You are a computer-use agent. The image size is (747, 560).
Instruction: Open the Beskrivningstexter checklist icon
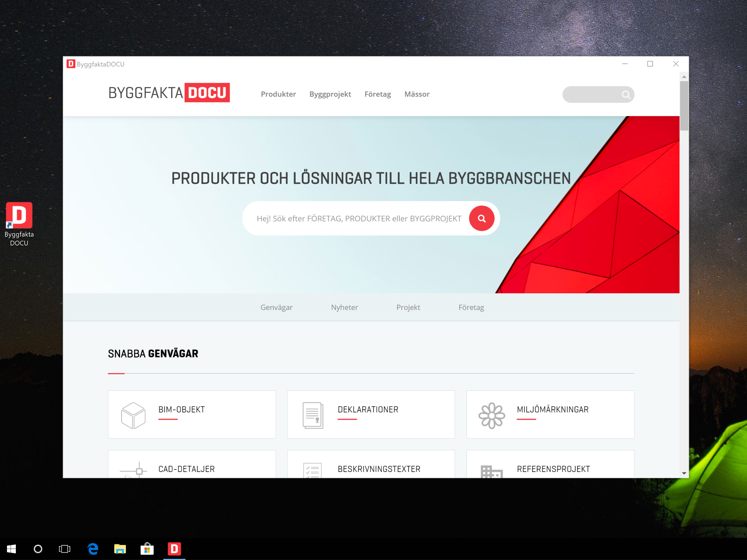pos(312,470)
